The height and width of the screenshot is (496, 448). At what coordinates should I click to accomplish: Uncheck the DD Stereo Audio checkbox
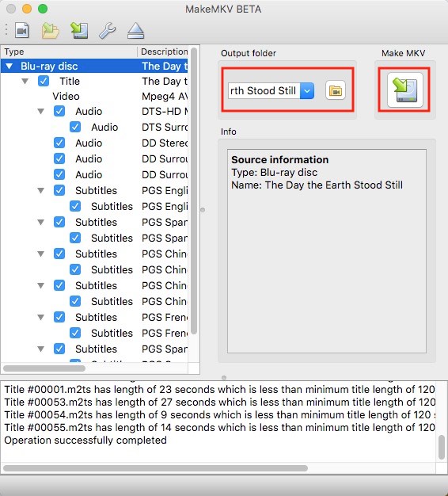coord(59,143)
